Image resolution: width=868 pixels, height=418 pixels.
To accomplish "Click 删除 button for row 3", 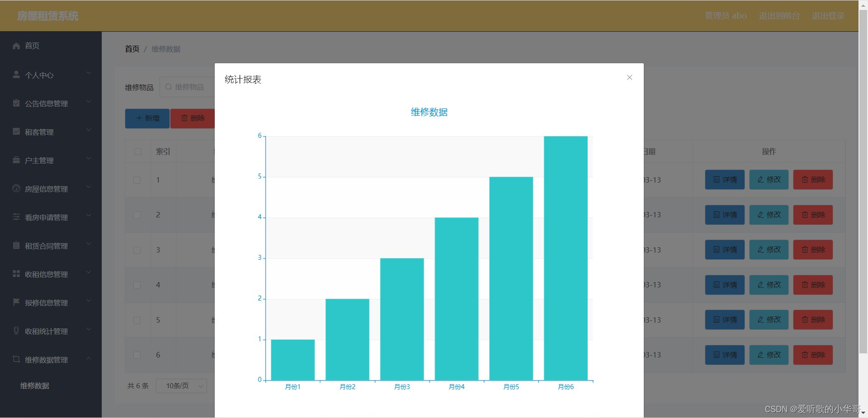I will (x=813, y=250).
